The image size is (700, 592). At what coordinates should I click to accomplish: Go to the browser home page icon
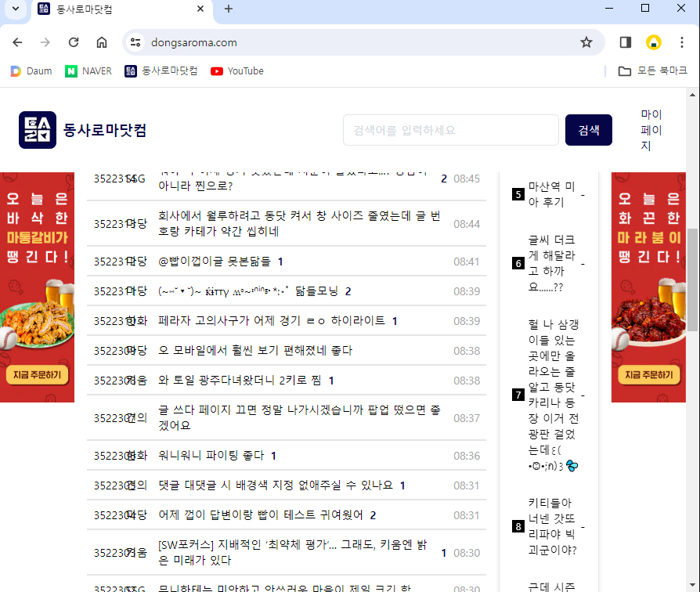(102, 42)
